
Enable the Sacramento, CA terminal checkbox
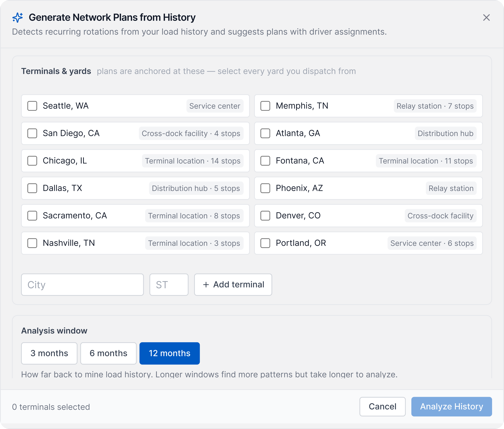[x=32, y=216]
